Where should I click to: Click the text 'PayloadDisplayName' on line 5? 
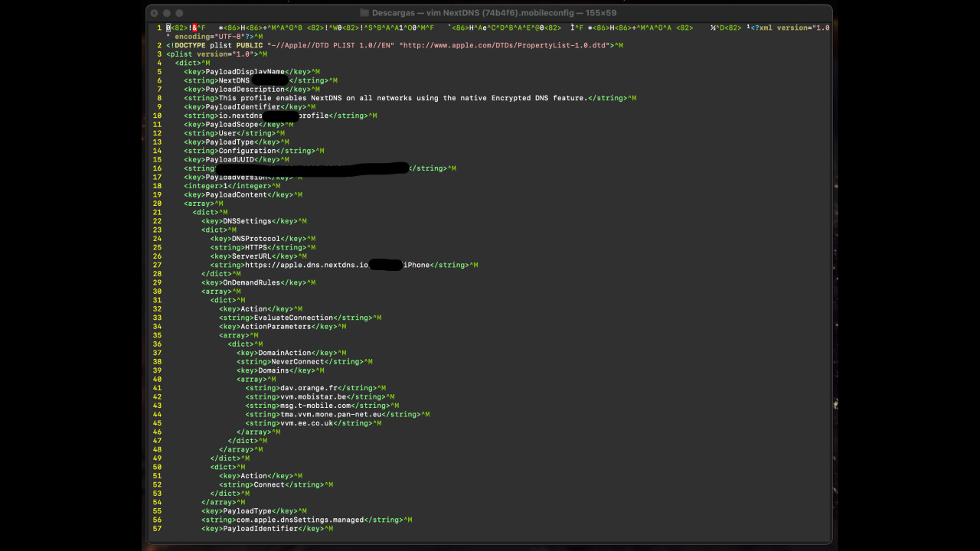[x=245, y=72]
